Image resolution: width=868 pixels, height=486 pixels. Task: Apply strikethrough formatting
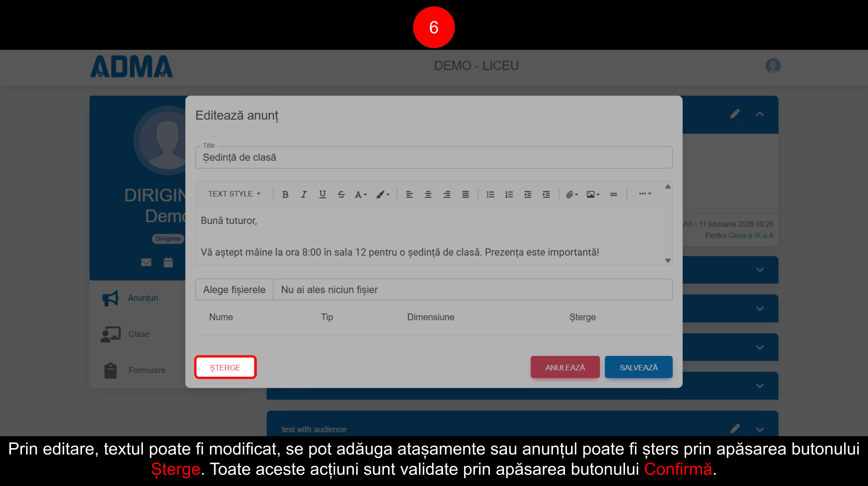coord(341,194)
